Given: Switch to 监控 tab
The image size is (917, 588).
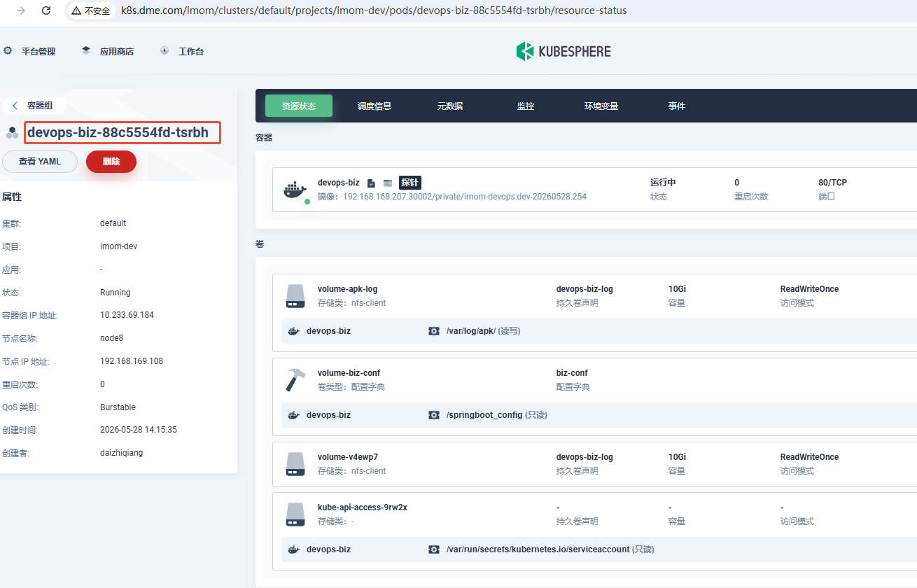Looking at the screenshot, I should coord(526,106).
